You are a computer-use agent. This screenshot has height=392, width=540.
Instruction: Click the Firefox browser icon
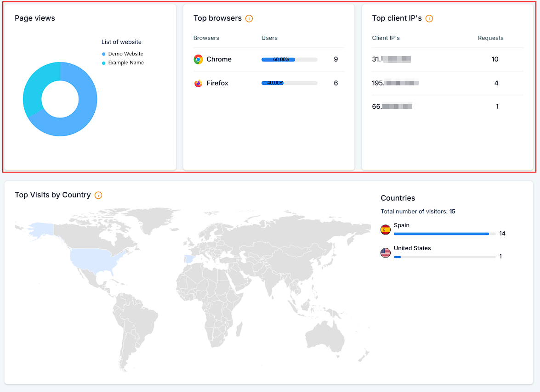pyautogui.click(x=198, y=83)
